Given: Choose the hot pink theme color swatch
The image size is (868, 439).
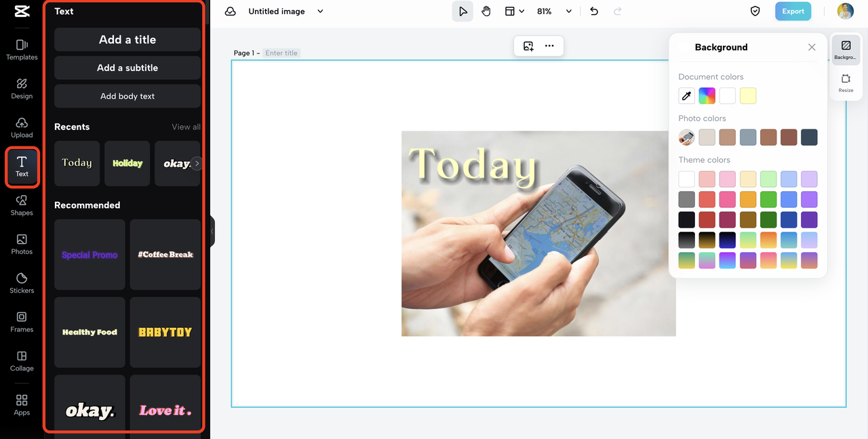Looking at the screenshot, I should pyautogui.click(x=728, y=199).
